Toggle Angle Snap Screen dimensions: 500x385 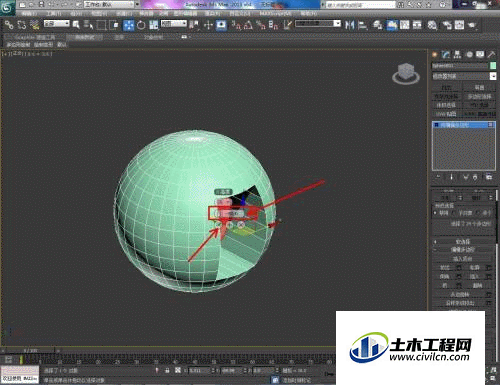248,25
